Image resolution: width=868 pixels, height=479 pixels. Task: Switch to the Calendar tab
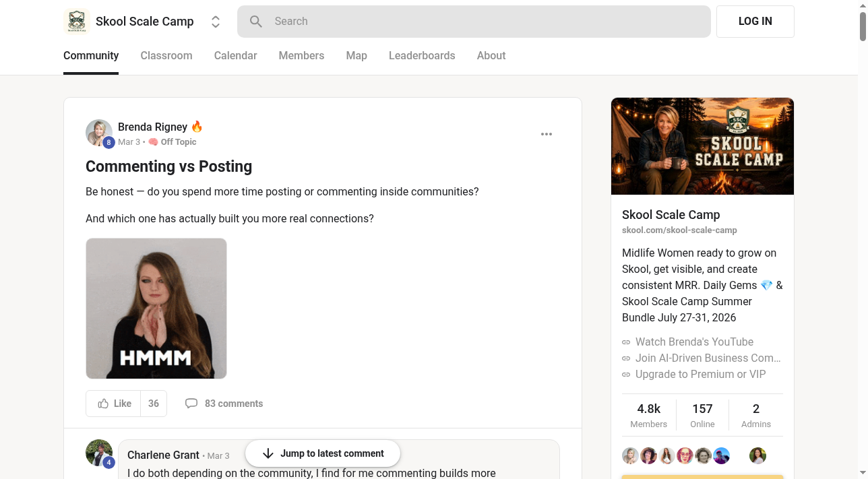(x=235, y=56)
